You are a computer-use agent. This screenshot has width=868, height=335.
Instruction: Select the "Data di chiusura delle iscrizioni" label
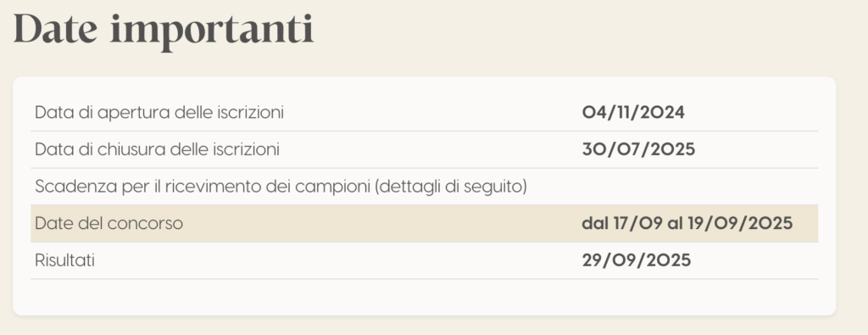[157, 149]
